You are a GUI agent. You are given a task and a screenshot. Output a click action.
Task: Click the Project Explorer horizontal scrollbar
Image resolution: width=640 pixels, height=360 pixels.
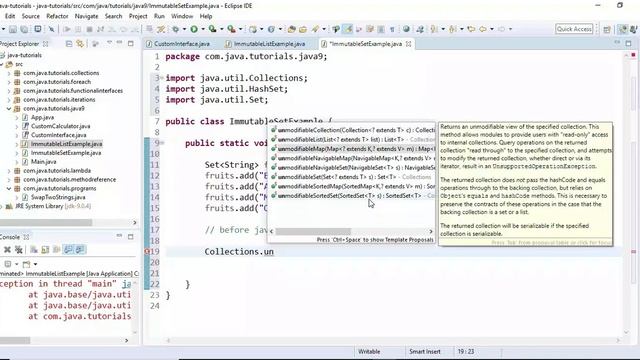pyautogui.click(x=46, y=222)
